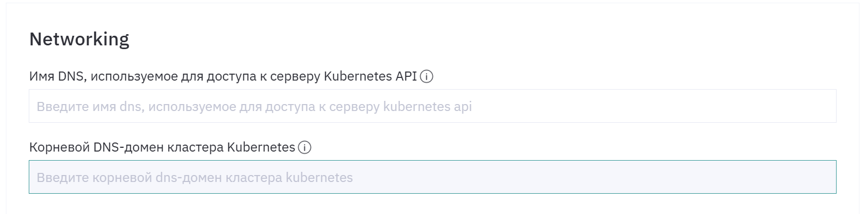This screenshot has height=214, width=868.
Task: Focus the Kubernetes API server DNS name field
Action: coord(432,106)
